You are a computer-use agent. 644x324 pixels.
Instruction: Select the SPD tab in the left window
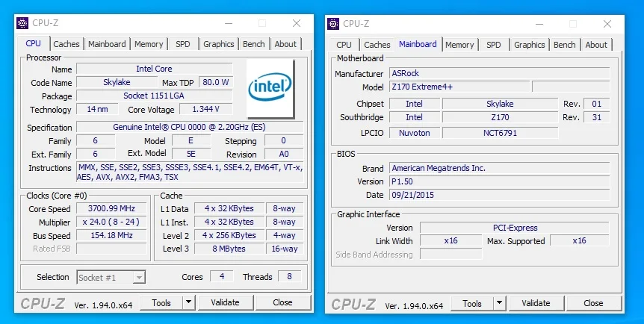tap(183, 44)
